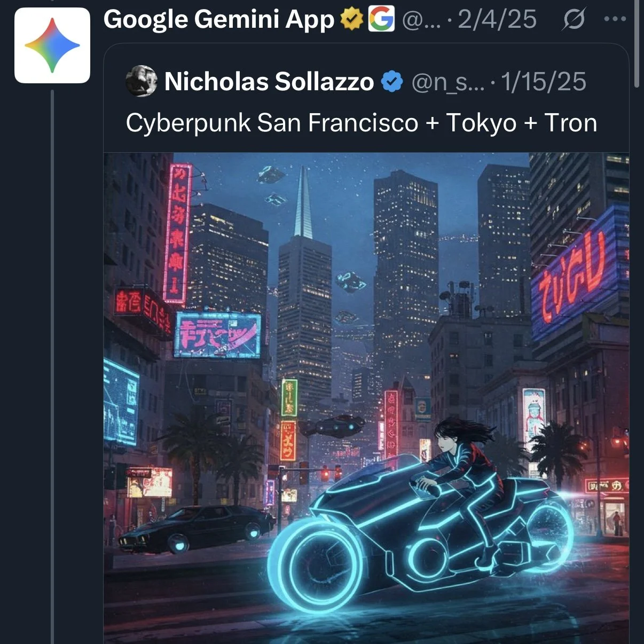
Task: Click the truncated @n_s... handle
Action: [448, 82]
